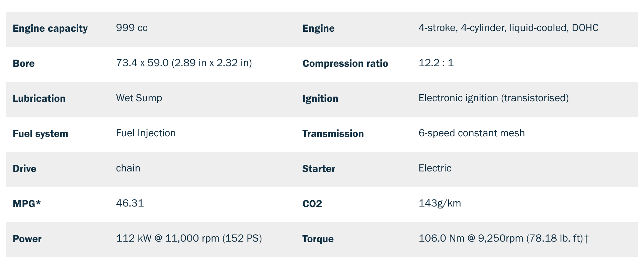Click the Compression ratio label
This screenshot has width=644, height=266.
click(x=345, y=63)
